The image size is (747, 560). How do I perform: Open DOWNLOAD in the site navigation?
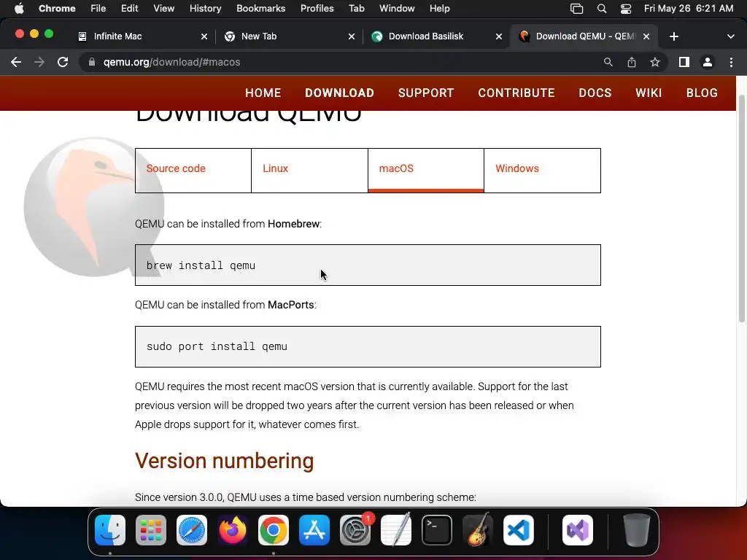coord(339,93)
